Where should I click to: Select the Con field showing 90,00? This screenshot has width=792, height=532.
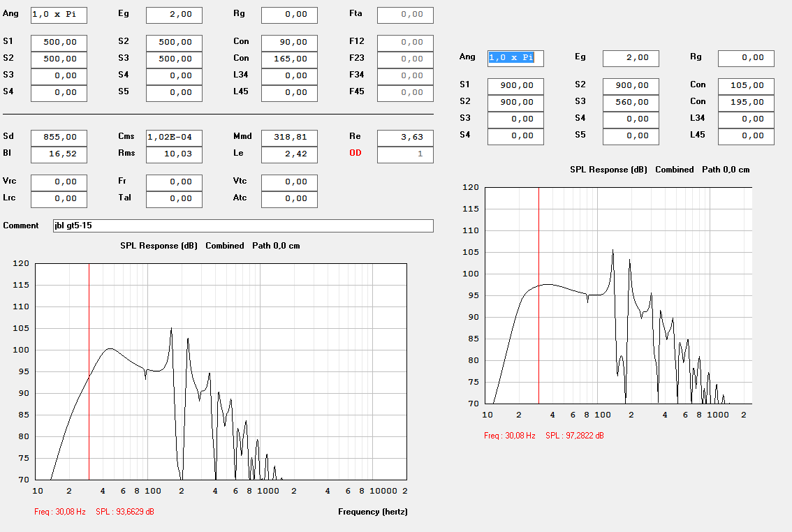pyautogui.click(x=289, y=43)
